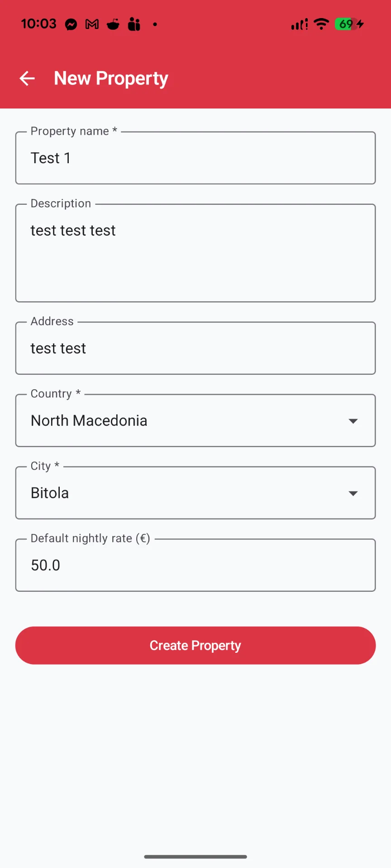Open the Bitola city selector
The width and height of the screenshot is (391, 868).
pyautogui.click(x=181, y=493)
